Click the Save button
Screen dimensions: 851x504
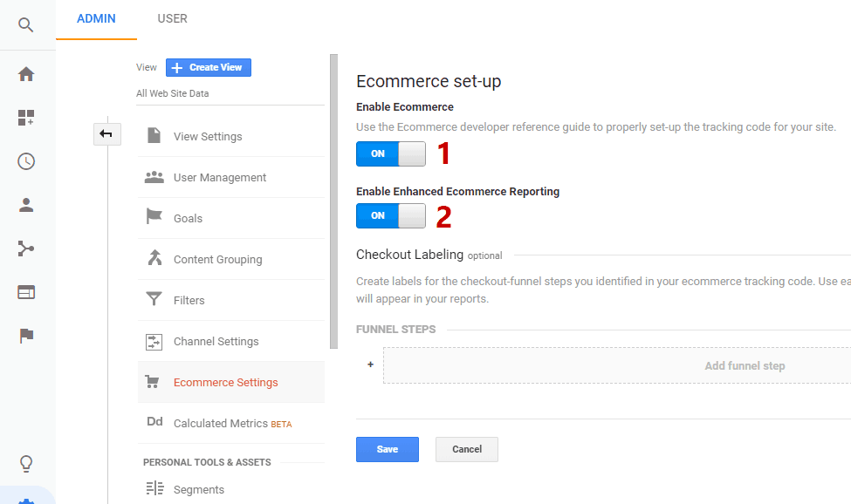tap(388, 449)
